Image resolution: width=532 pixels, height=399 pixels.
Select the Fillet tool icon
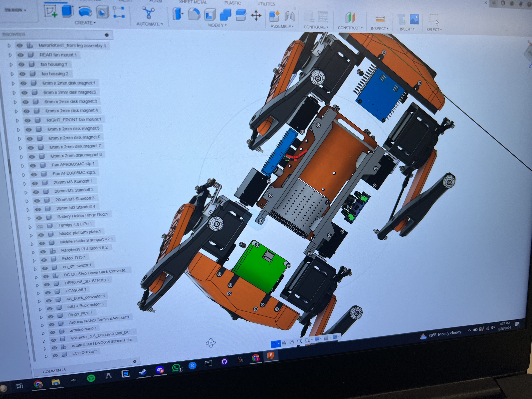tap(194, 14)
